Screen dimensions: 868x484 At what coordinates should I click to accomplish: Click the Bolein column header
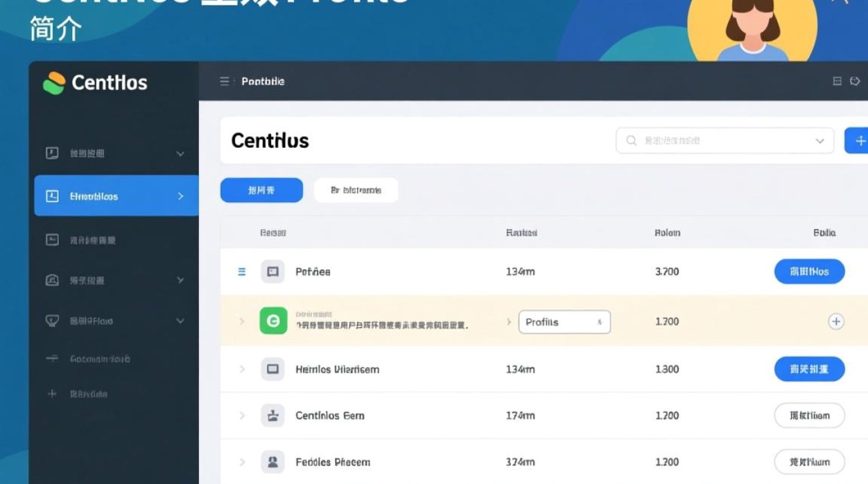coord(667,232)
